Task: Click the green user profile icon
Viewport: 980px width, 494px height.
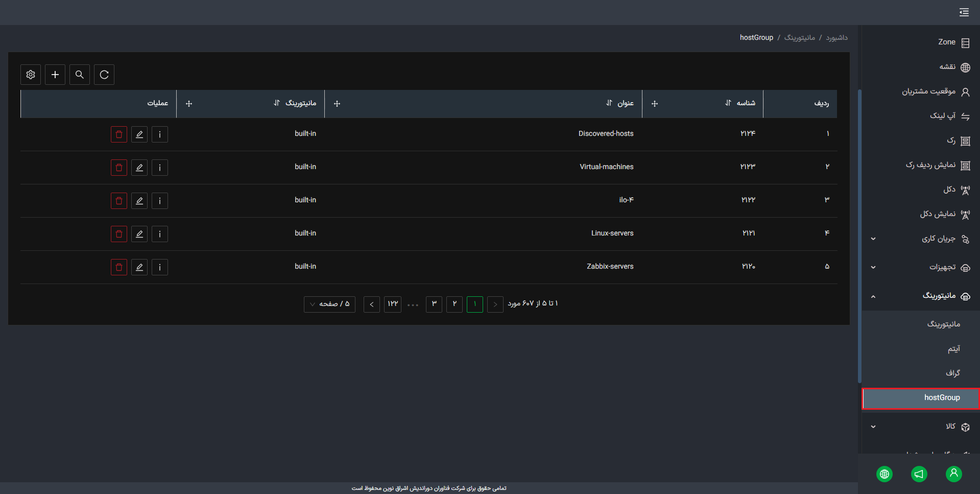Action: (x=953, y=474)
